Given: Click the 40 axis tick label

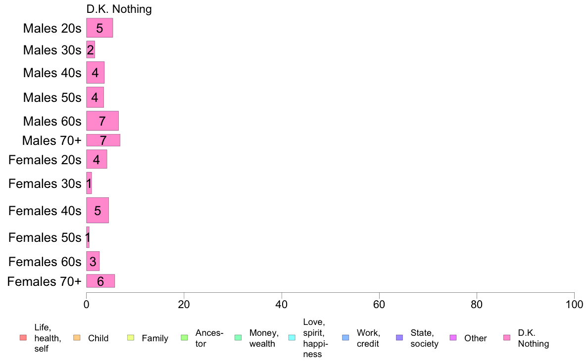Looking at the screenshot, I should pyautogui.click(x=281, y=304).
